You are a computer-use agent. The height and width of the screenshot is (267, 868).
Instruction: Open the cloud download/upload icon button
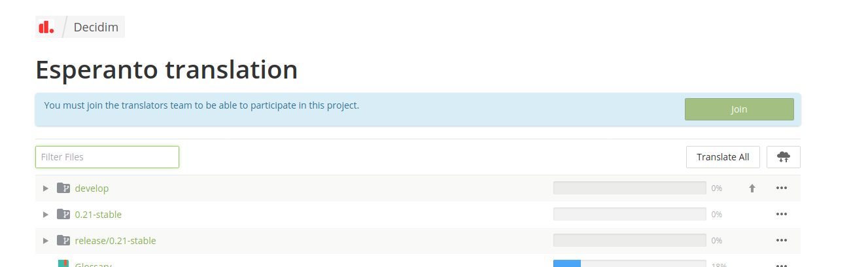(783, 157)
